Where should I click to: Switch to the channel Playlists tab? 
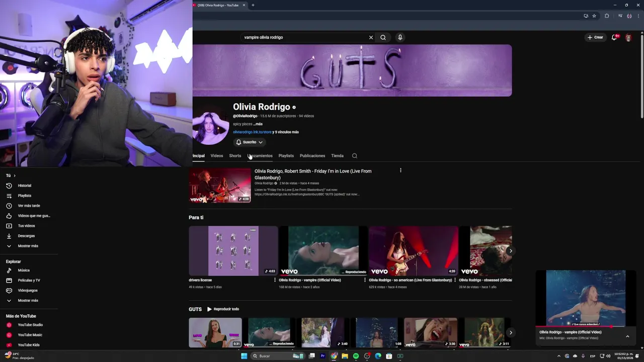pos(286,156)
